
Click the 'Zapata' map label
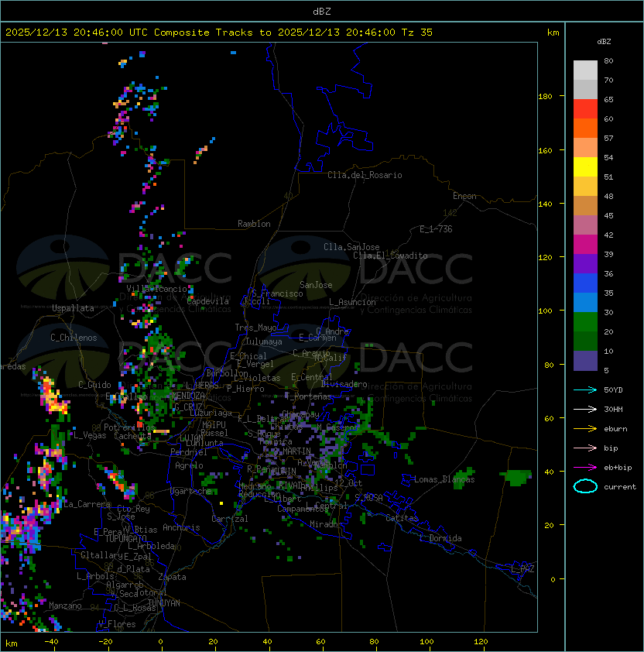(172, 577)
